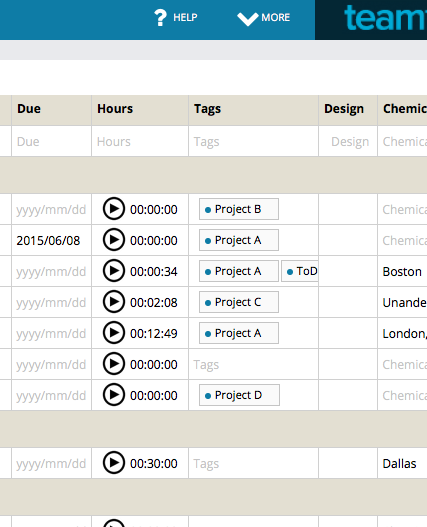This screenshot has width=427, height=527.
Task: Edit the due date 2015/06/08
Action: pos(48,241)
